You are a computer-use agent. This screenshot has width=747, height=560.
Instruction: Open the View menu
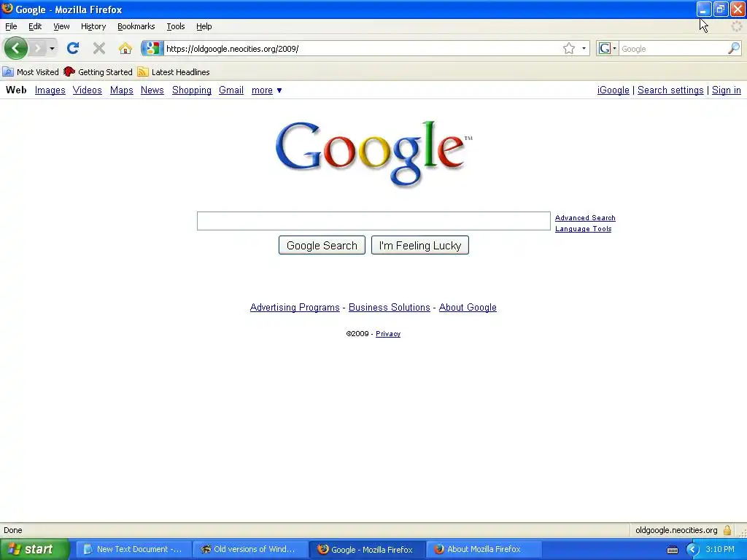pyautogui.click(x=61, y=26)
